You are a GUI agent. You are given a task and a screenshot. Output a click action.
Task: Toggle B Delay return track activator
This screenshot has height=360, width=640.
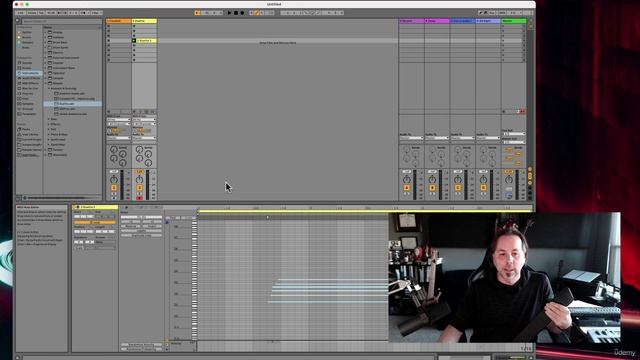(432, 188)
